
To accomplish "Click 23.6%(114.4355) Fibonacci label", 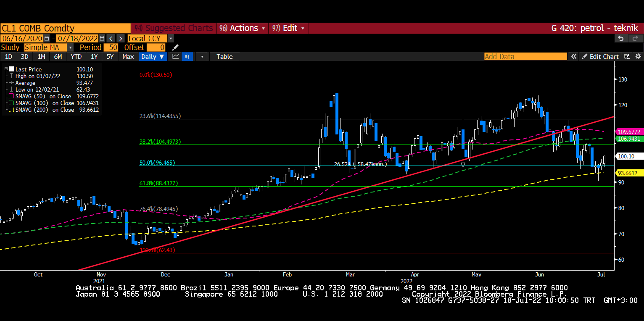I will [x=160, y=116].
